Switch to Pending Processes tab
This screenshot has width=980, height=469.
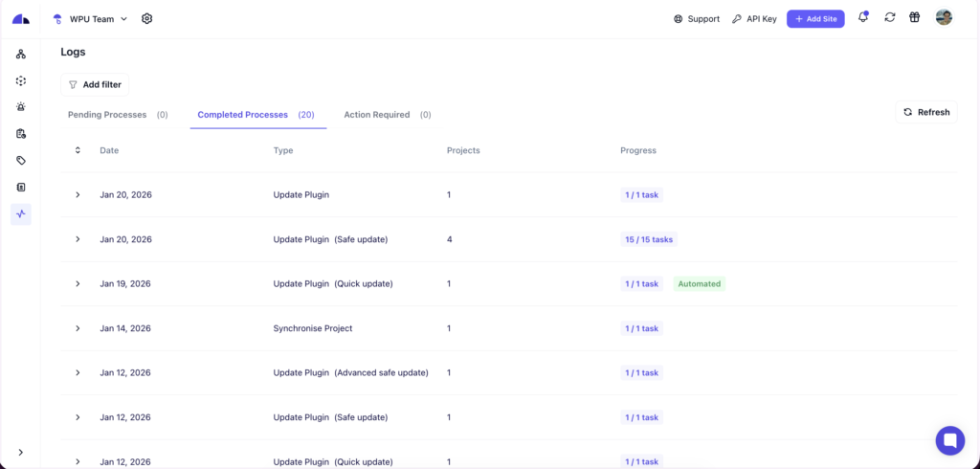coord(118,115)
